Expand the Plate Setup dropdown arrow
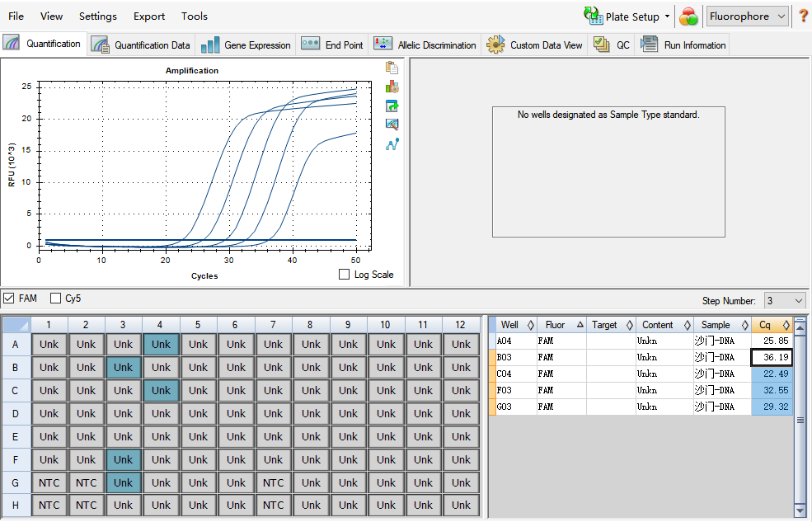 coord(667,16)
